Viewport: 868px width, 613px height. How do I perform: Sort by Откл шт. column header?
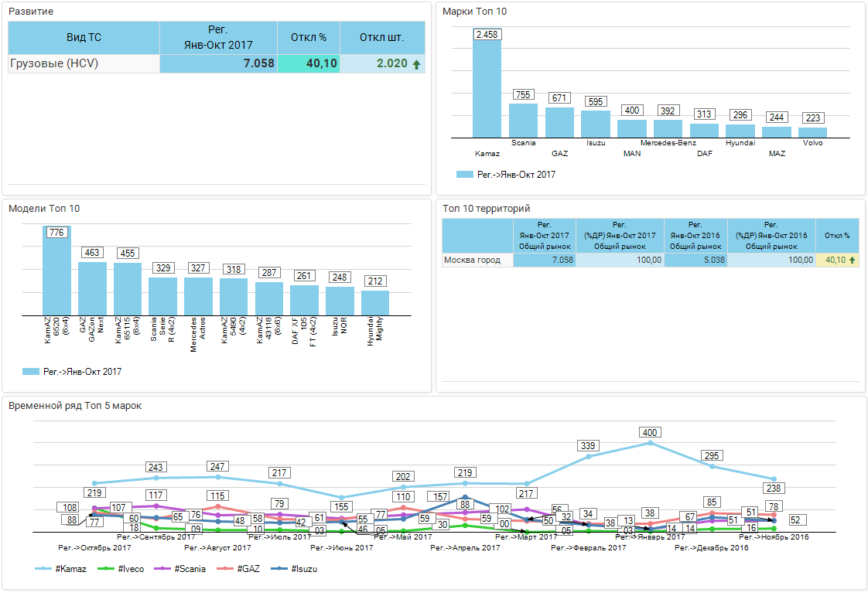(x=382, y=38)
